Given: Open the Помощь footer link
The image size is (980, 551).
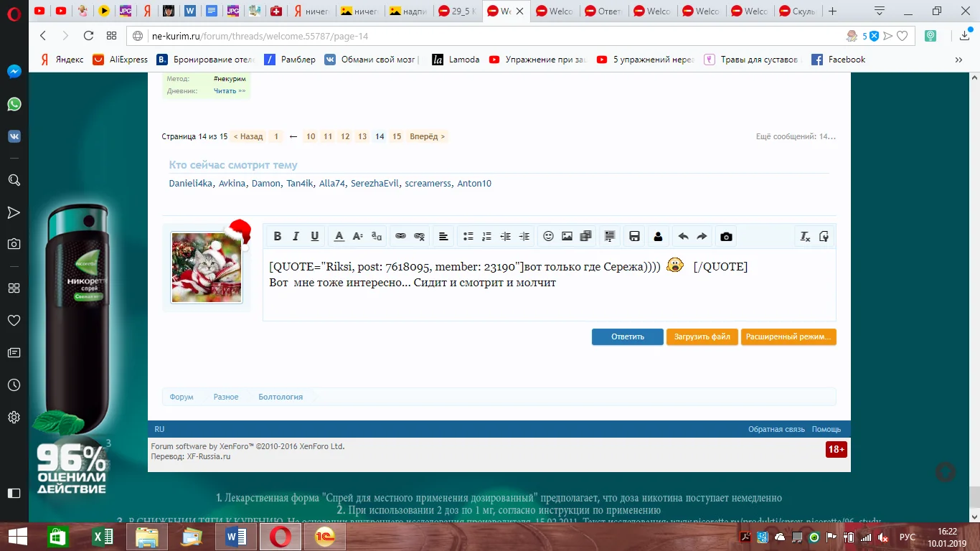Looking at the screenshot, I should (826, 429).
